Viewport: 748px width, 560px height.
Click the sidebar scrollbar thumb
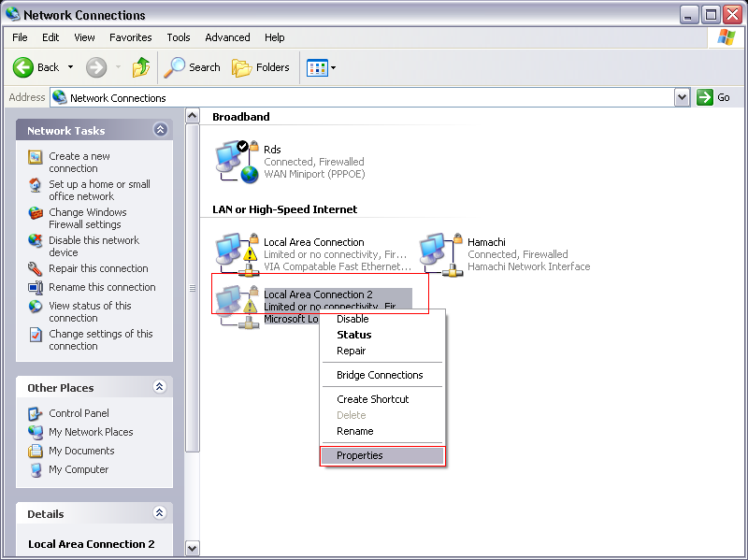click(193, 288)
